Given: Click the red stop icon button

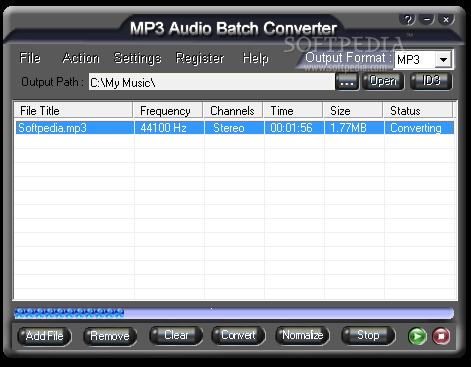Looking at the screenshot, I should [441, 336].
